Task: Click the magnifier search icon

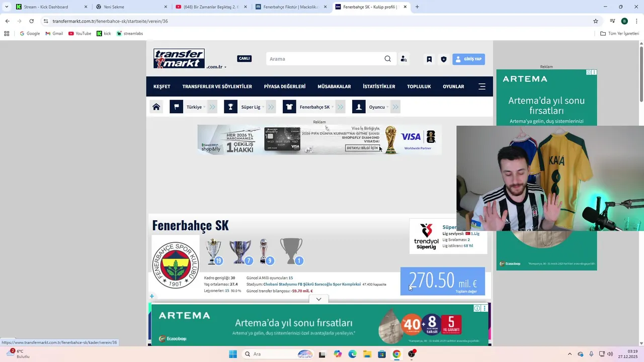Action: pos(387,59)
